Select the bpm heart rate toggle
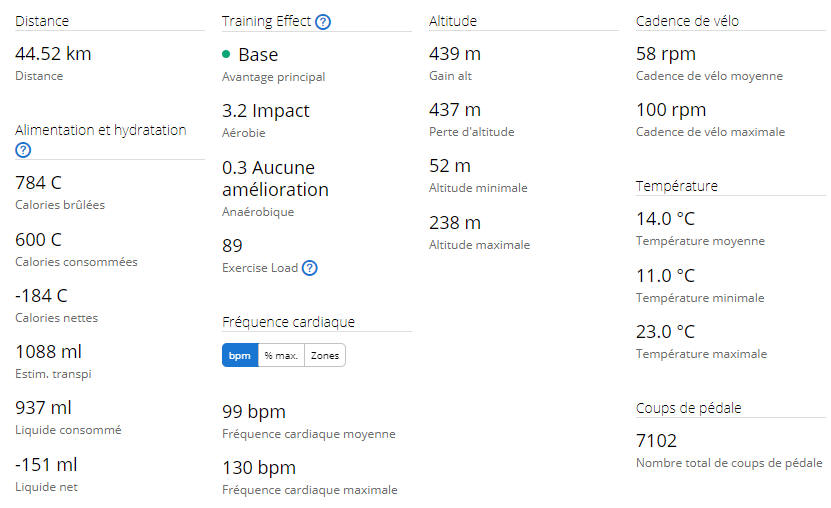The width and height of the screenshot is (831, 508). tap(240, 355)
